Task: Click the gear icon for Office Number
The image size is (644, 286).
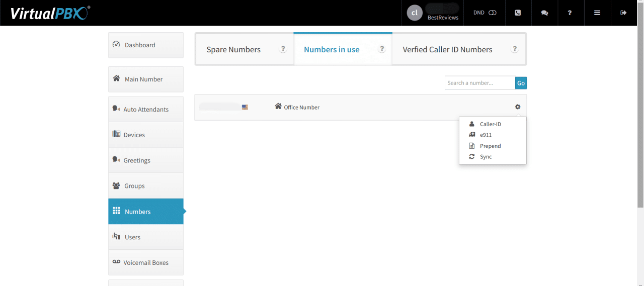Action: click(x=518, y=107)
